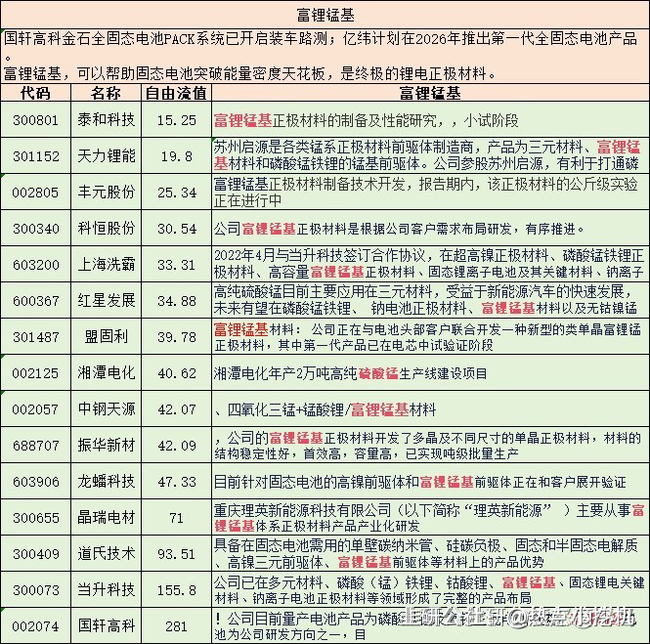Select the name cell 国轩高科
Viewport: 650px width, 644px height.
107,625
